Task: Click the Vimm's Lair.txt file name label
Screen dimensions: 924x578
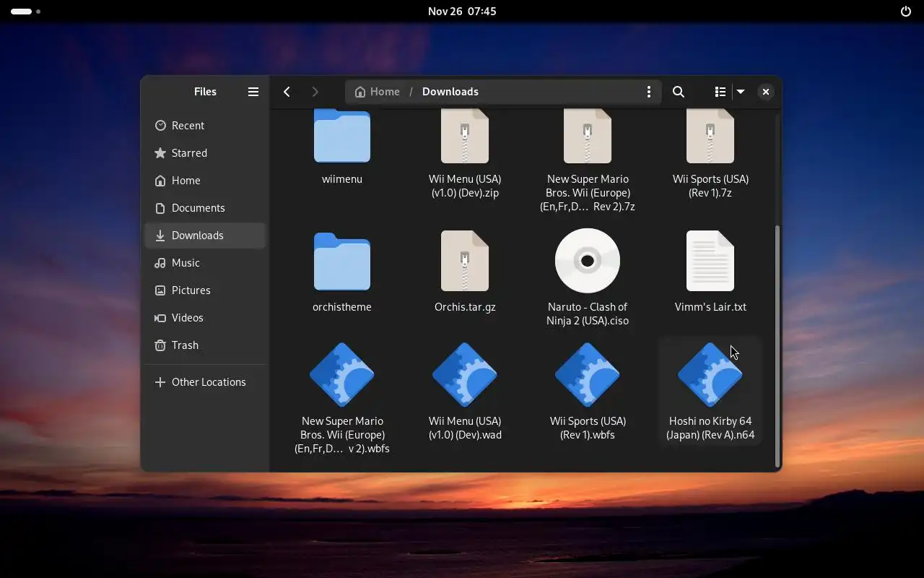Action: pos(710,307)
